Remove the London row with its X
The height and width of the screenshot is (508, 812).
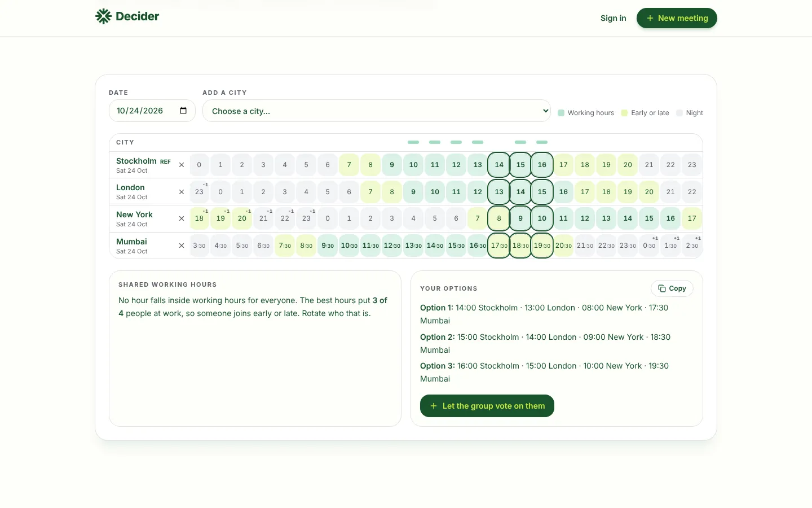182,192
